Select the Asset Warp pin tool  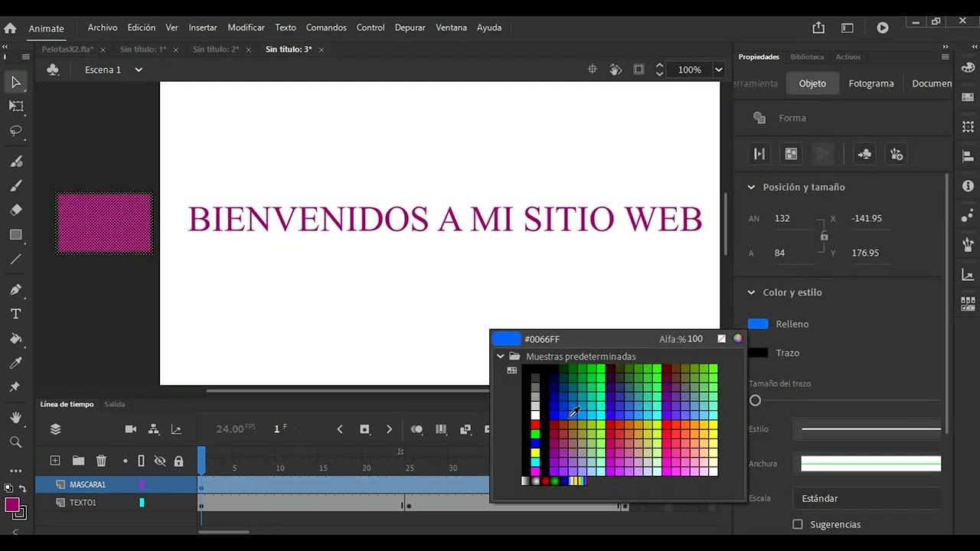pos(15,387)
